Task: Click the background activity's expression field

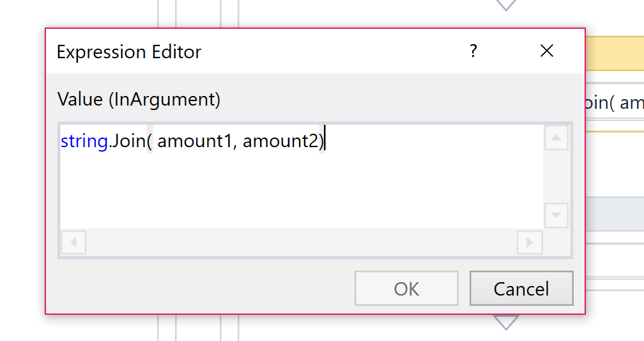Action: 614,103
